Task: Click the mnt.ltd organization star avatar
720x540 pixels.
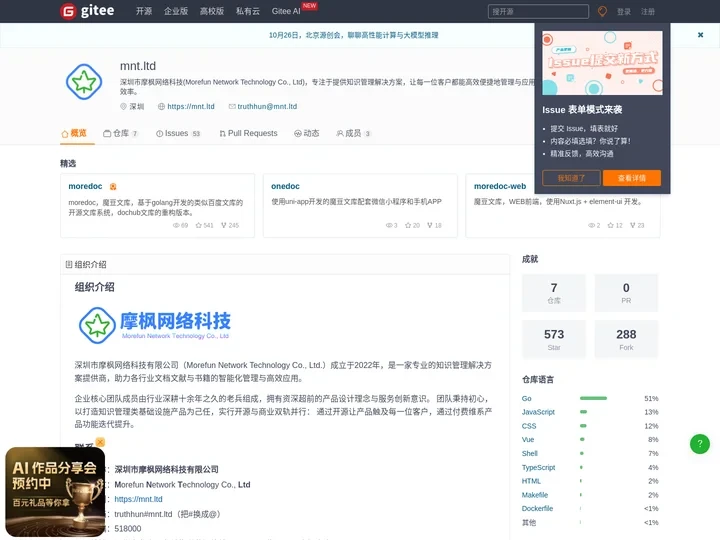Action: (84, 82)
